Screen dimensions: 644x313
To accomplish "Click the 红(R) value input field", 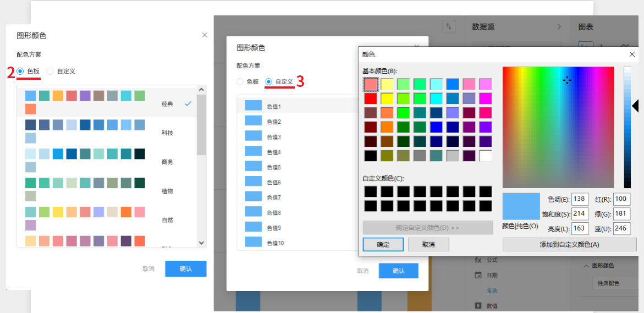I will coord(621,199).
